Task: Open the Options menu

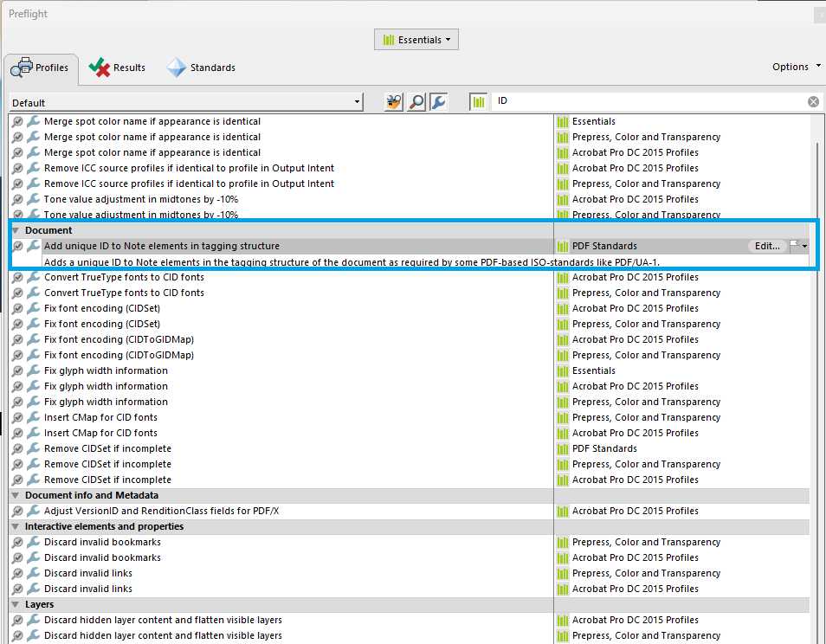Action: pos(796,67)
